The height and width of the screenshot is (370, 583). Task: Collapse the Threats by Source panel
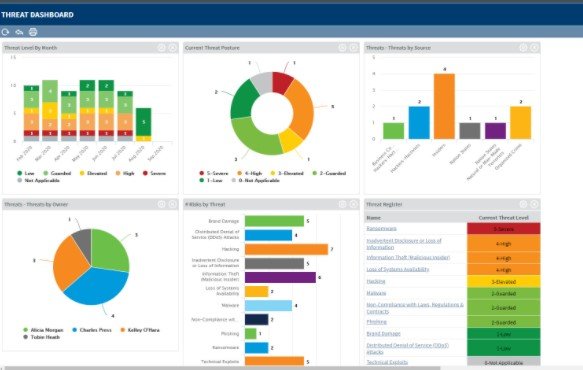(x=534, y=48)
